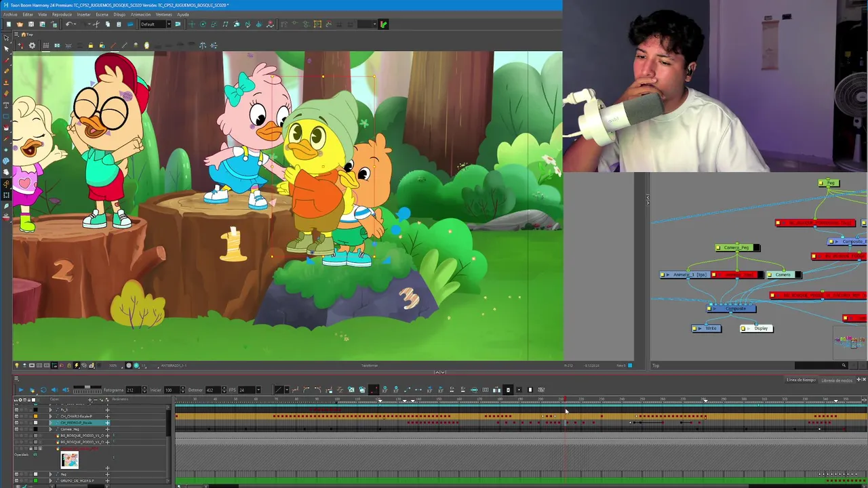Click the Fotograma frame number field
868x488 pixels.
[x=133, y=390]
